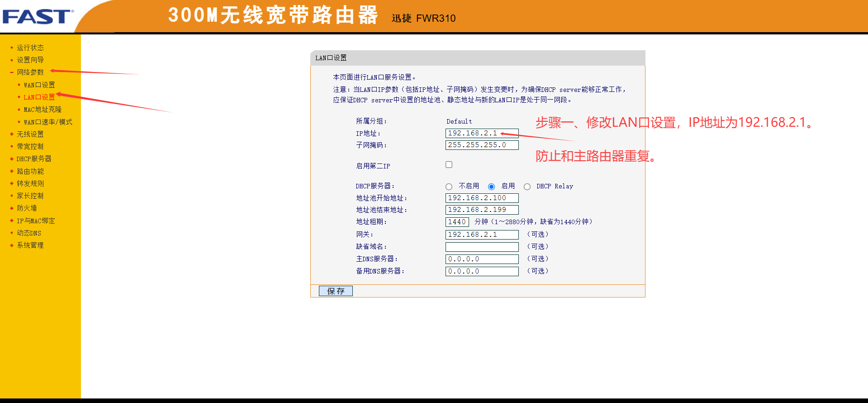Open MAC地址克隆 submenu item

43,110
